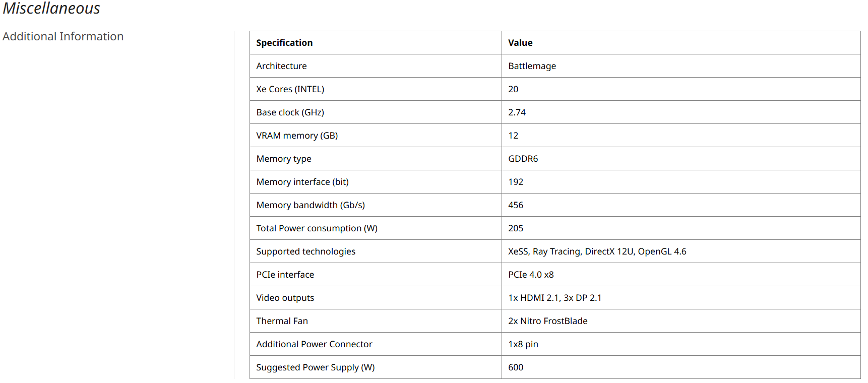Select the Xe Cores (INTEL) cell

pyautogui.click(x=290, y=89)
